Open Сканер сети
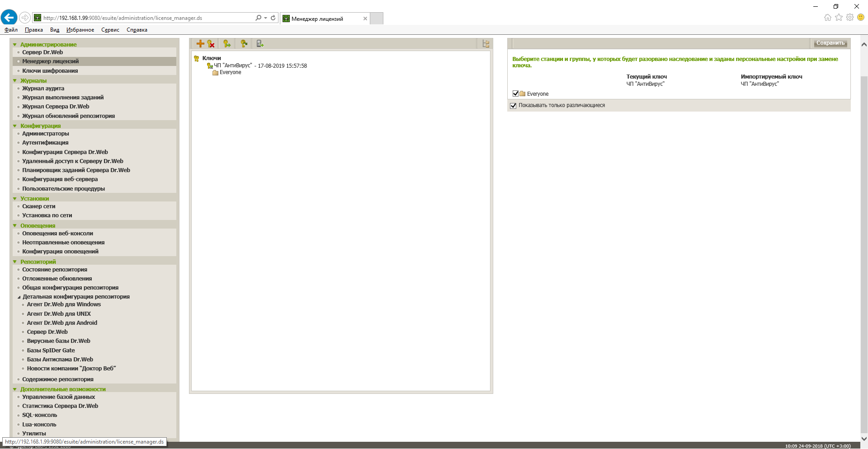This screenshot has width=868, height=449. point(39,206)
